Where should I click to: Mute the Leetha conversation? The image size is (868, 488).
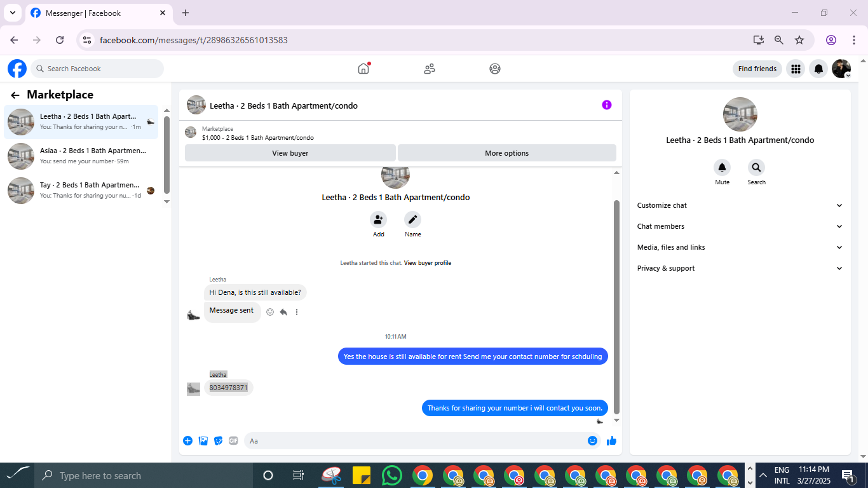pyautogui.click(x=722, y=168)
